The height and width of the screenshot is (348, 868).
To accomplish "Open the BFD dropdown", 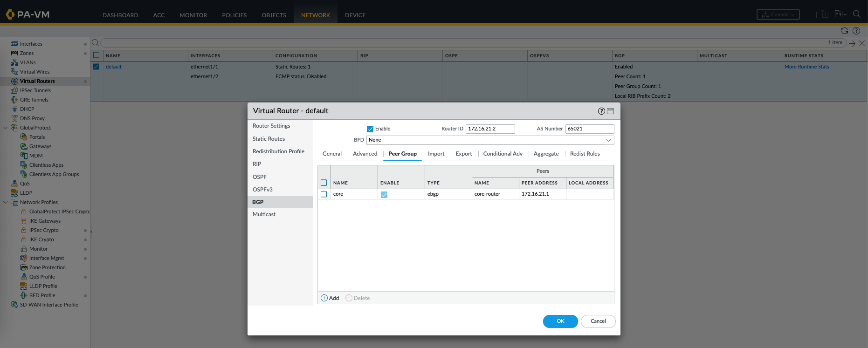I will pyautogui.click(x=490, y=140).
